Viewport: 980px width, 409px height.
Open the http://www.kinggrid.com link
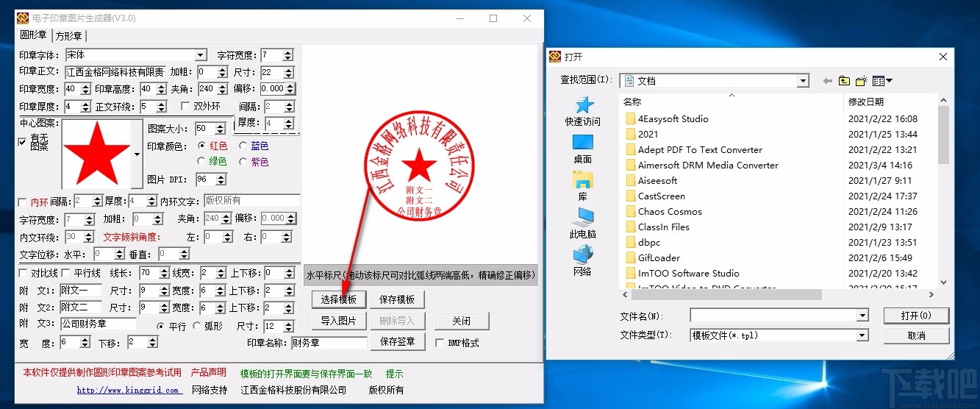point(129,390)
